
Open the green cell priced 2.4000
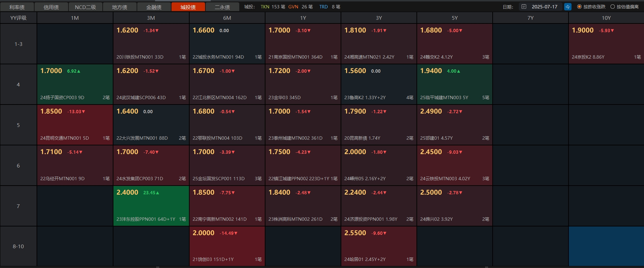[x=151, y=206]
